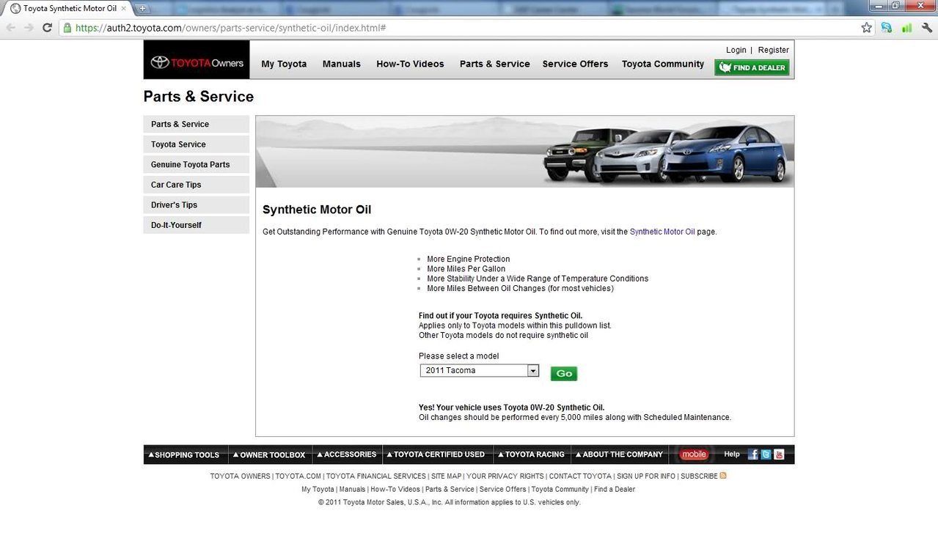Click the Login link

pyautogui.click(x=736, y=50)
